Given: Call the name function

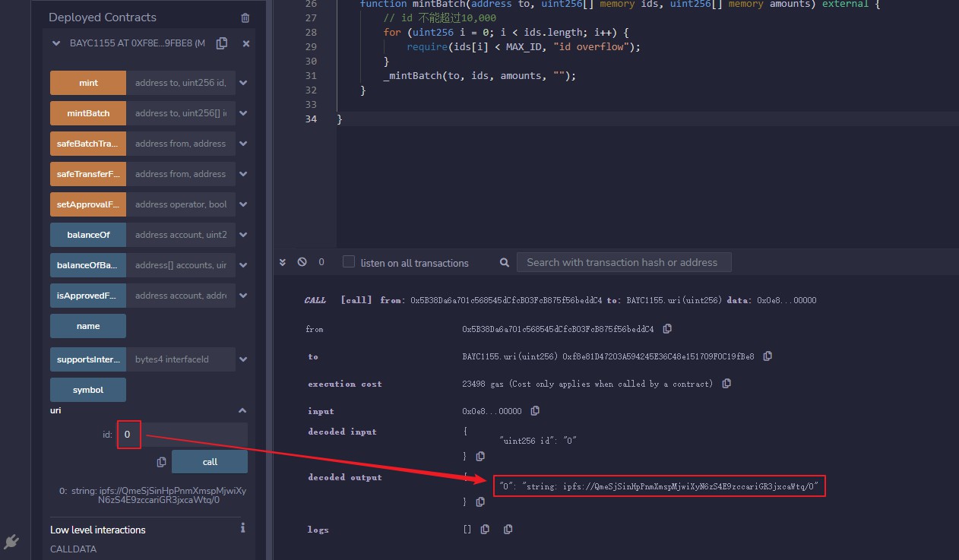Looking at the screenshot, I should pyautogui.click(x=88, y=326).
